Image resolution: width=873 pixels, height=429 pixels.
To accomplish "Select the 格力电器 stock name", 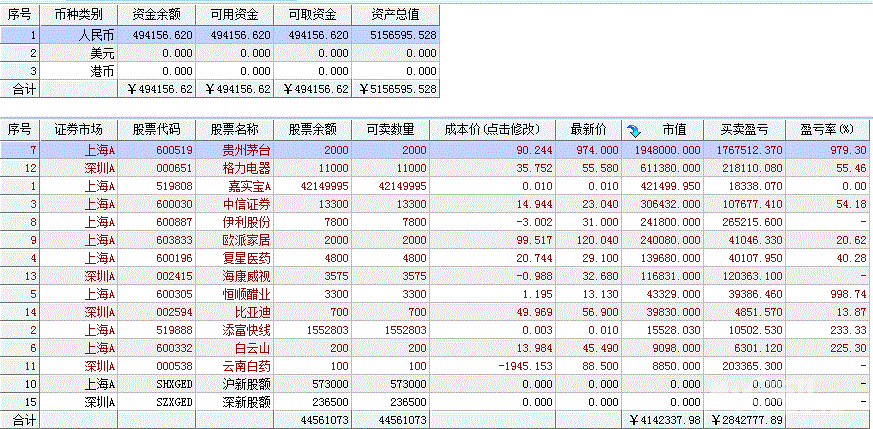I will 246,168.
